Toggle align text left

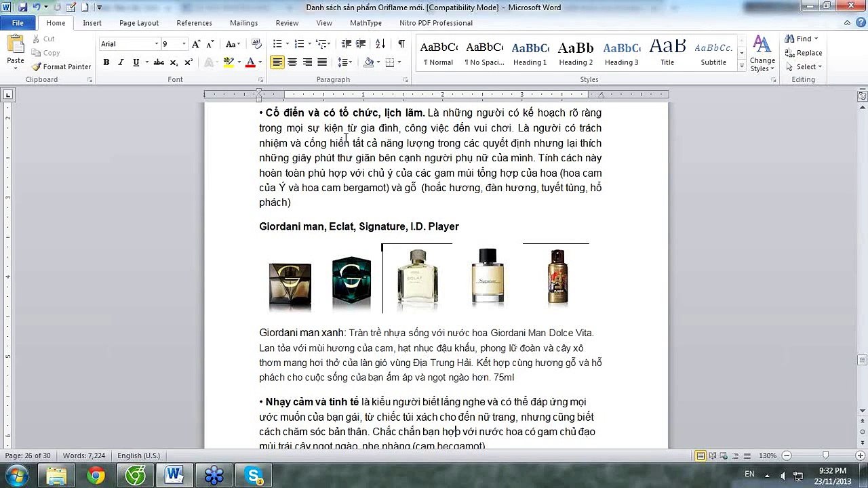(277, 62)
